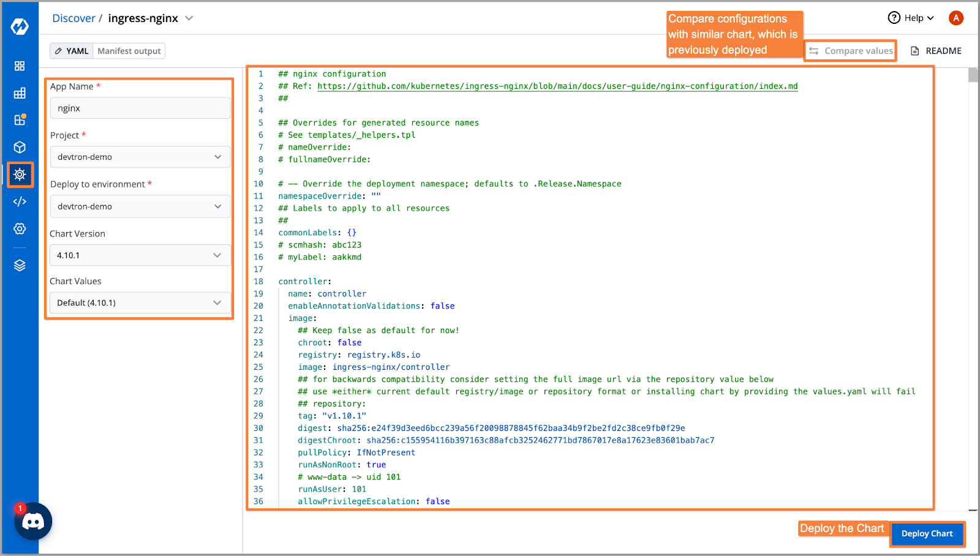Click the enableAnnotationValidations false value
Screen dimensions: 980x556
coord(442,306)
